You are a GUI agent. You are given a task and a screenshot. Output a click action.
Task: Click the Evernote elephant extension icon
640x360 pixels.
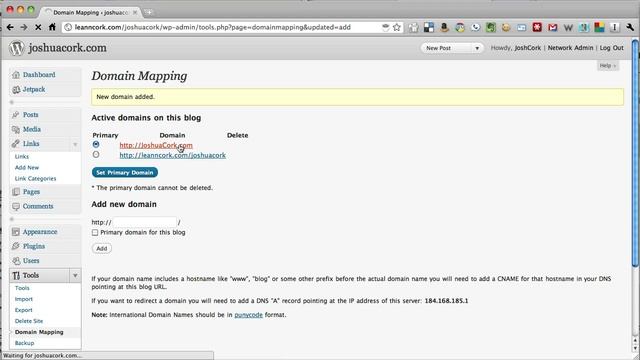pos(491,27)
